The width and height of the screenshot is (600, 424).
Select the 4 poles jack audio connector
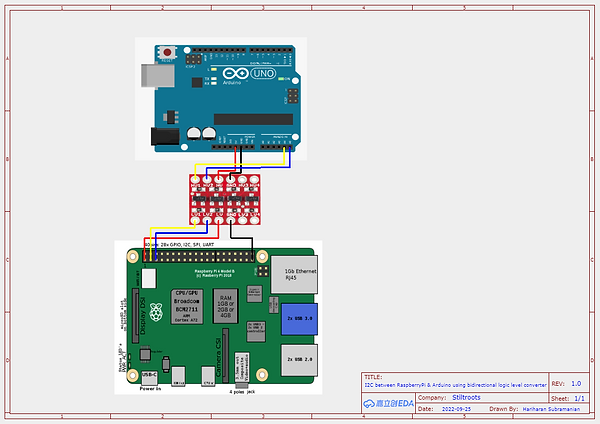click(x=242, y=370)
